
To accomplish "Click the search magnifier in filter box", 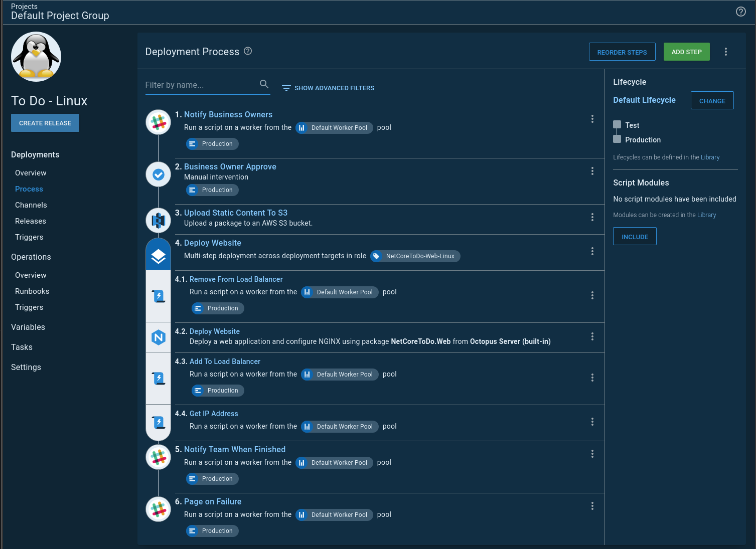I will point(264,84).
